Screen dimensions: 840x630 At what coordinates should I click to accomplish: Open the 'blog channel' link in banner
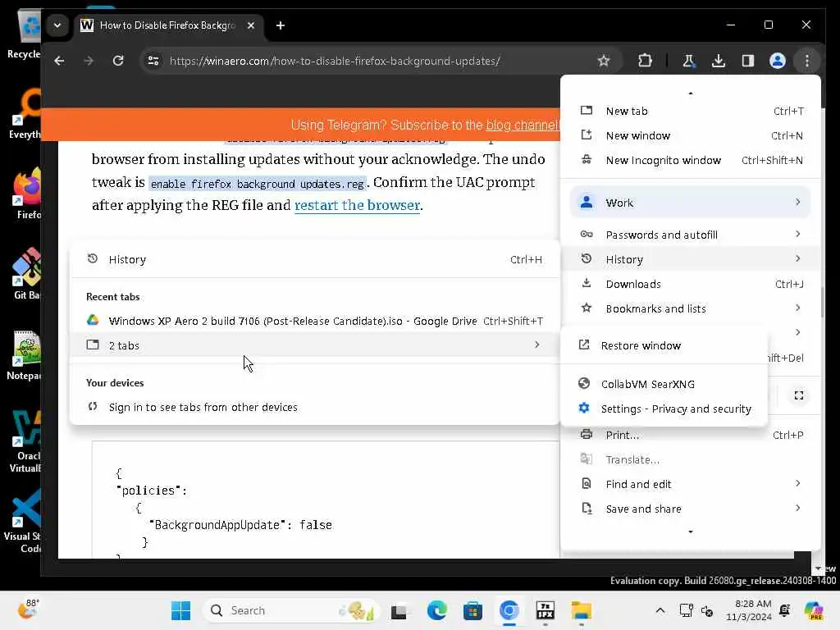click(x=523, y=126)
